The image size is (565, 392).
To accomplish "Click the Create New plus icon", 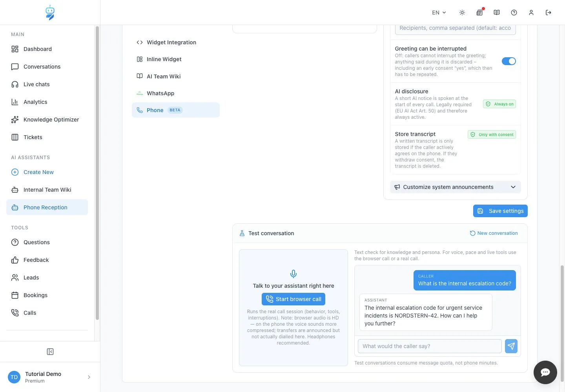I will [x=15, y=172].
